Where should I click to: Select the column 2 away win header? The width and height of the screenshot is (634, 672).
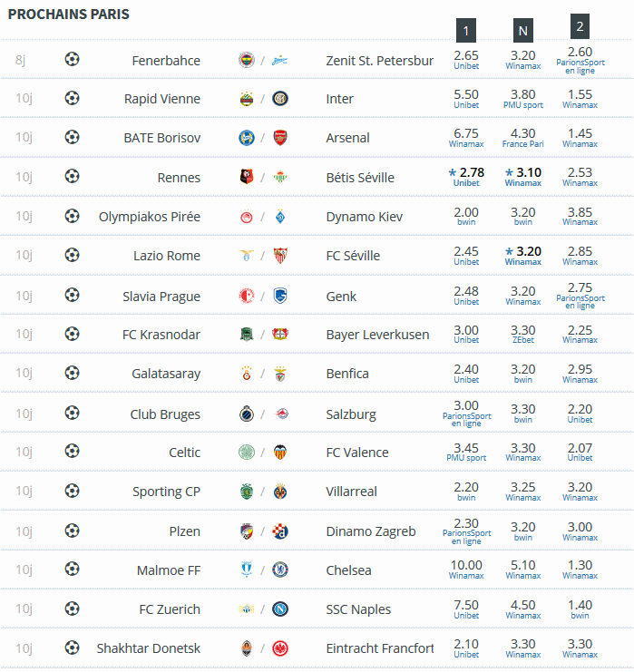[580, 26]
